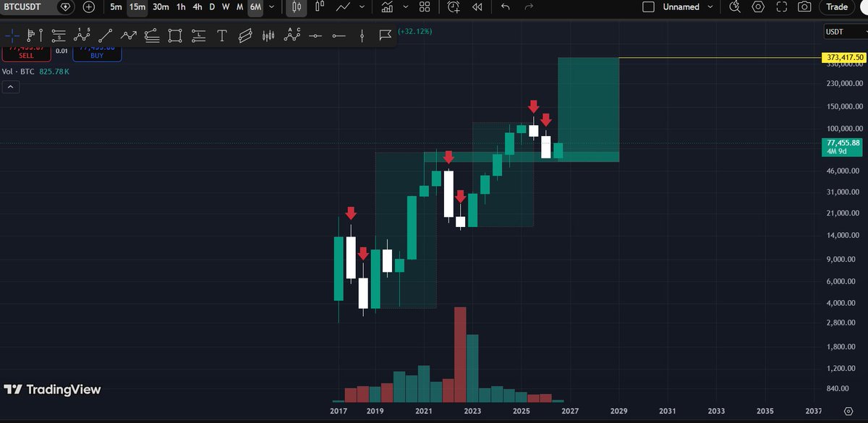The height and width of the screenshot is (423, 868).
Task: Collapse the indicator legend chevron
Action: coord(12,87)
